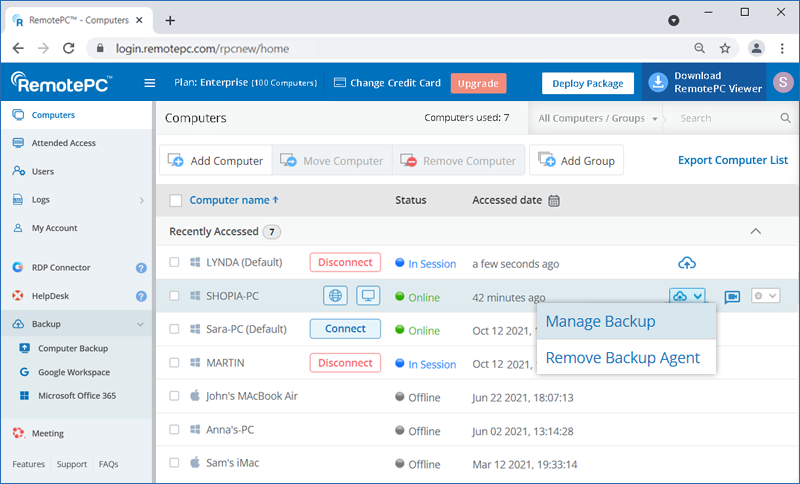Screen dimensions: 800x484
Task: Select Manage Backup from the menu
Action: click(601, 322)
